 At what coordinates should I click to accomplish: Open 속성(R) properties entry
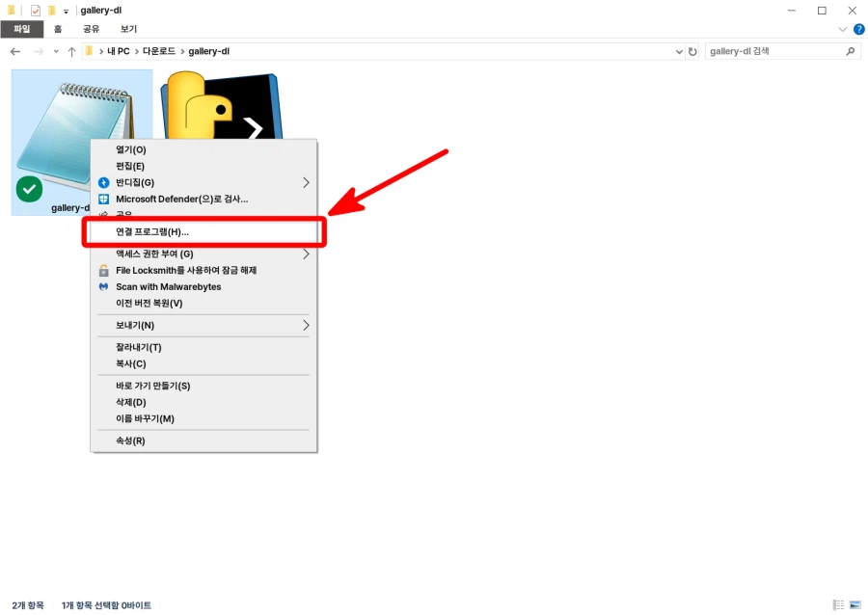pos(203,441)
